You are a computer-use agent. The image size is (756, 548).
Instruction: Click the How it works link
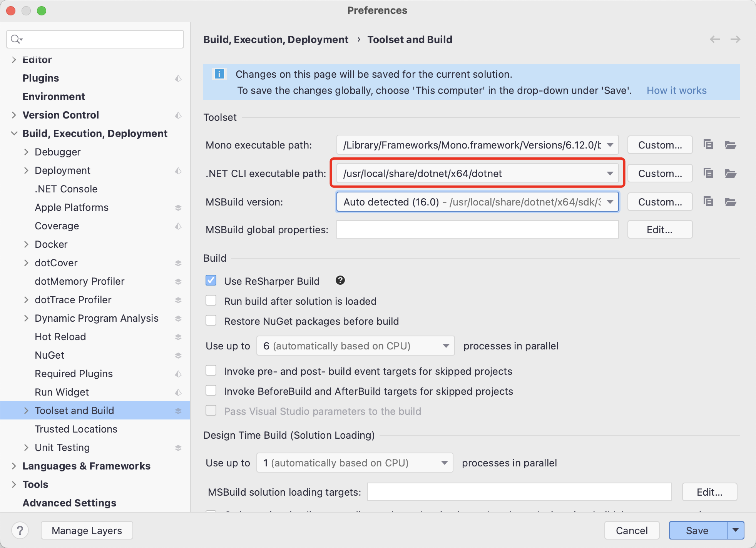676,90
